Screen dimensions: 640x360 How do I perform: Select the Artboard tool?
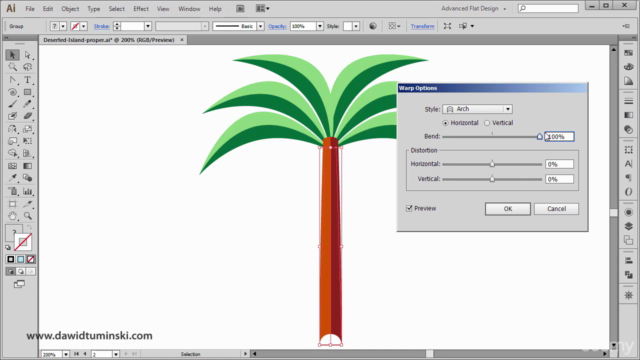point(12,204)
